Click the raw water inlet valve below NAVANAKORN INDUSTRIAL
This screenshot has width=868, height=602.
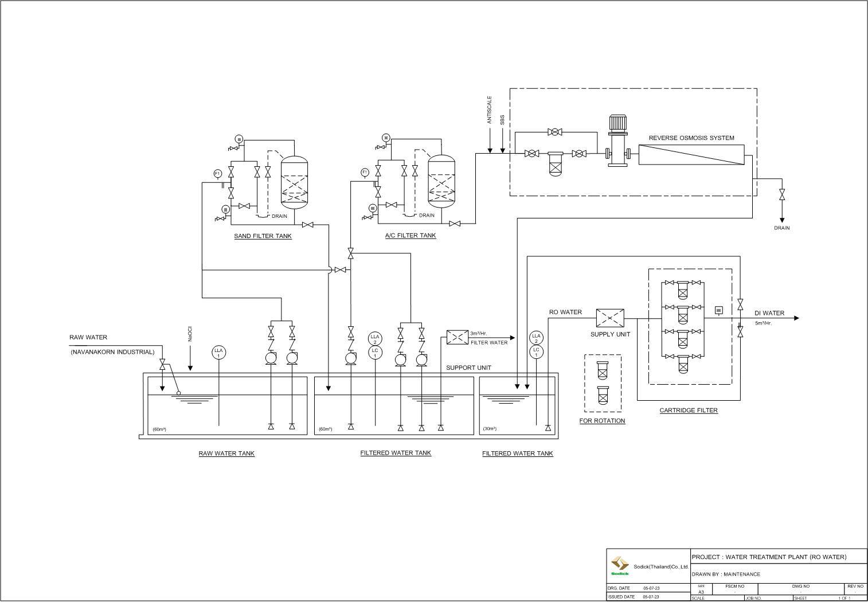point(162,365)
